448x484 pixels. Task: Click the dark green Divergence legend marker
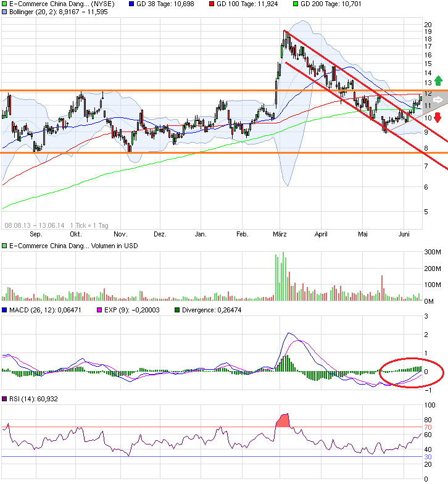(x=178, y=310)
